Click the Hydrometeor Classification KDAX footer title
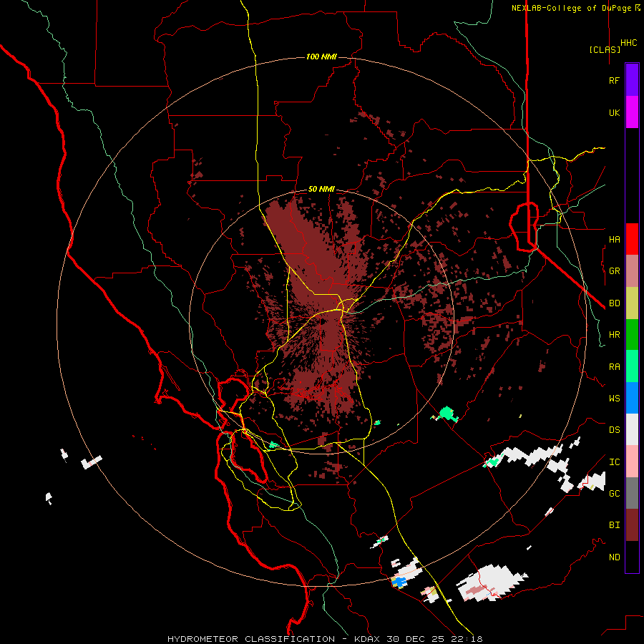The image size is (644, 644). click(x=325, y=639)
